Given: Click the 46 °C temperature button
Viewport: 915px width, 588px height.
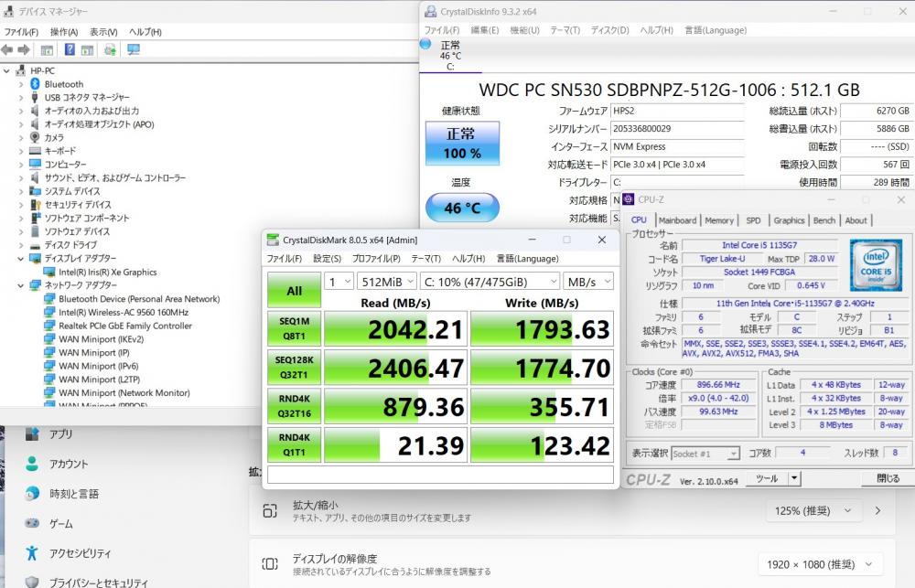Looking at the screenshot, I should coord(462,208).
